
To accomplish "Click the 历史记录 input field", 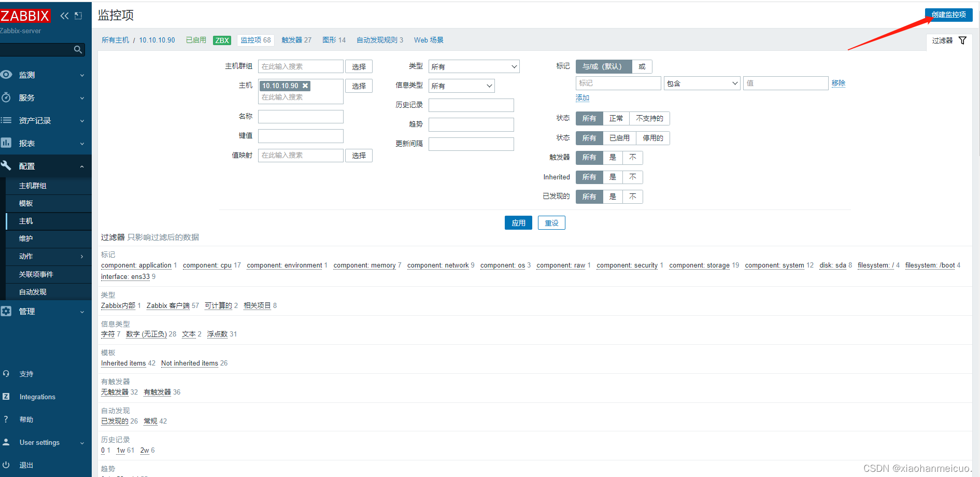I will pyautogui.click(x=471, y=105).
